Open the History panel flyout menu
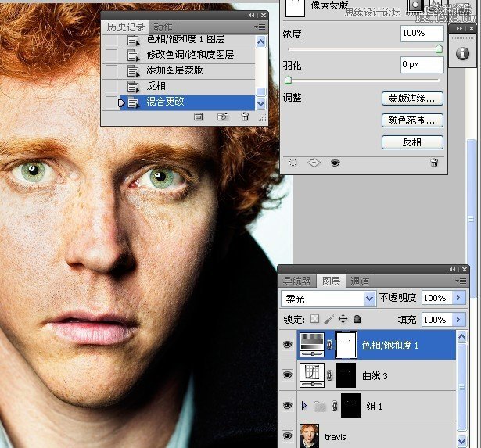This screenshot has height=448, width=481. [260, 27]
